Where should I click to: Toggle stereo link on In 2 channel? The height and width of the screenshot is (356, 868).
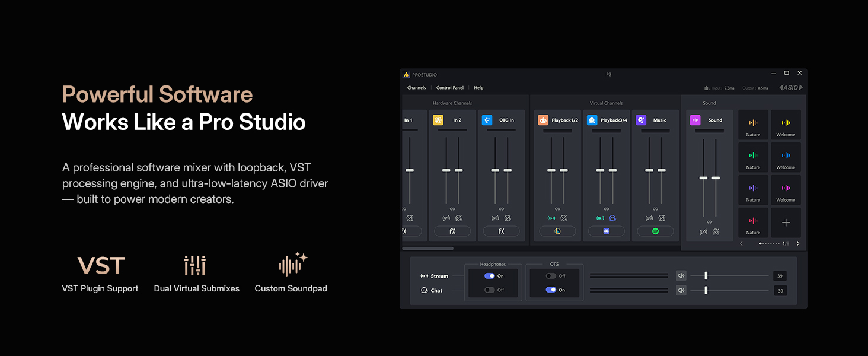point(452,209)
